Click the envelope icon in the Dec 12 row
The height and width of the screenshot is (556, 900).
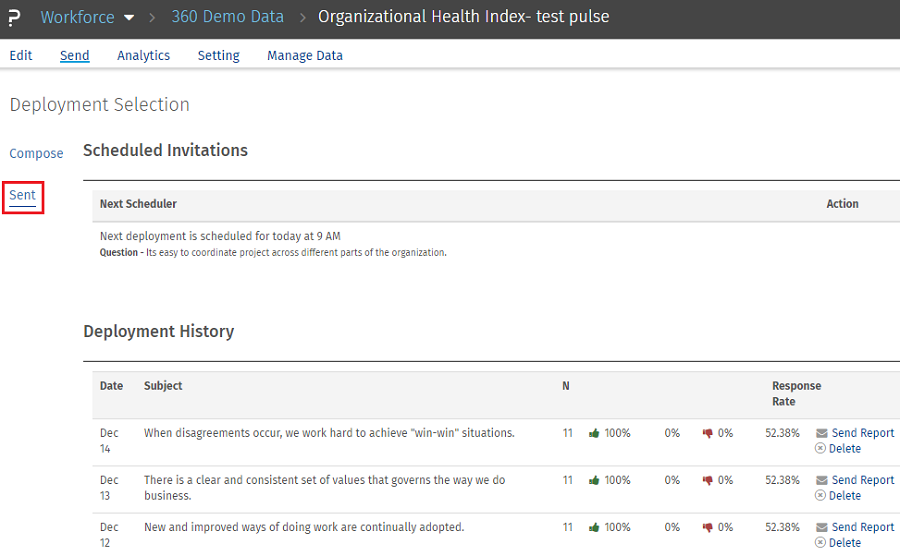coord(822,528)
